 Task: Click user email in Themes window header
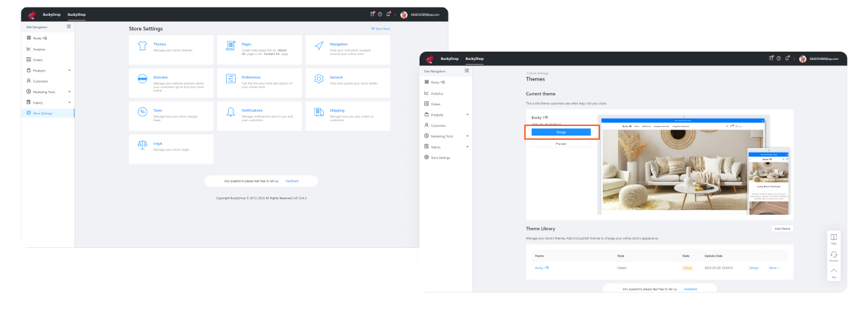[824, 59]
